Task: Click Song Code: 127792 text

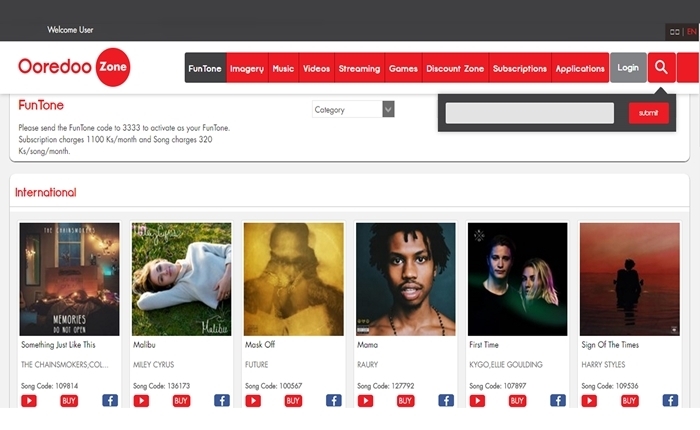Action: tap(385, 386)
